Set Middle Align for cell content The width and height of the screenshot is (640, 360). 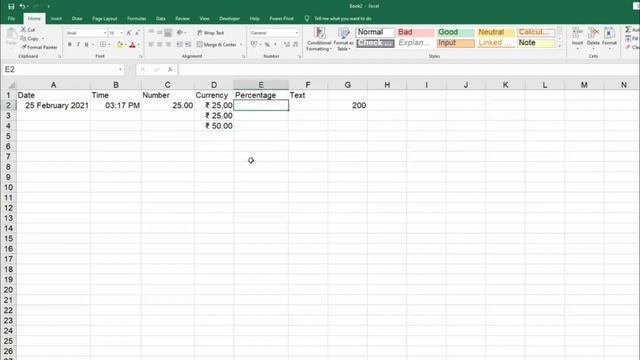[160, 33]
